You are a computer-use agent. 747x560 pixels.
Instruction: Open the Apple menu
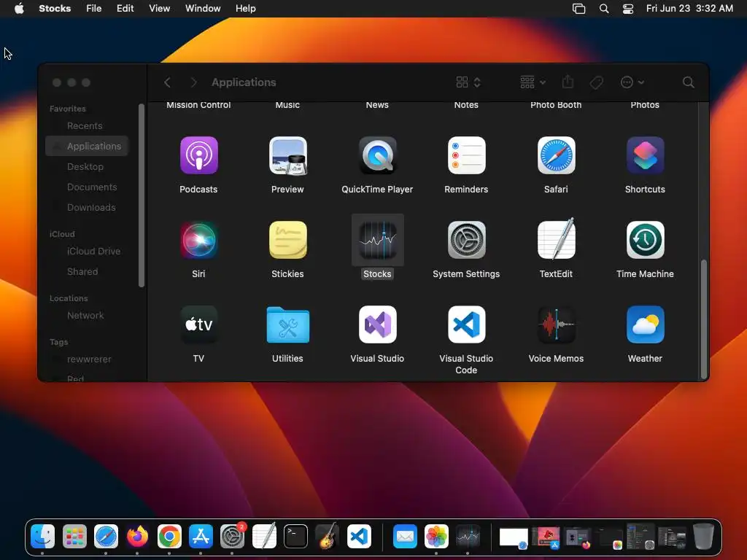tap(19, 9)
